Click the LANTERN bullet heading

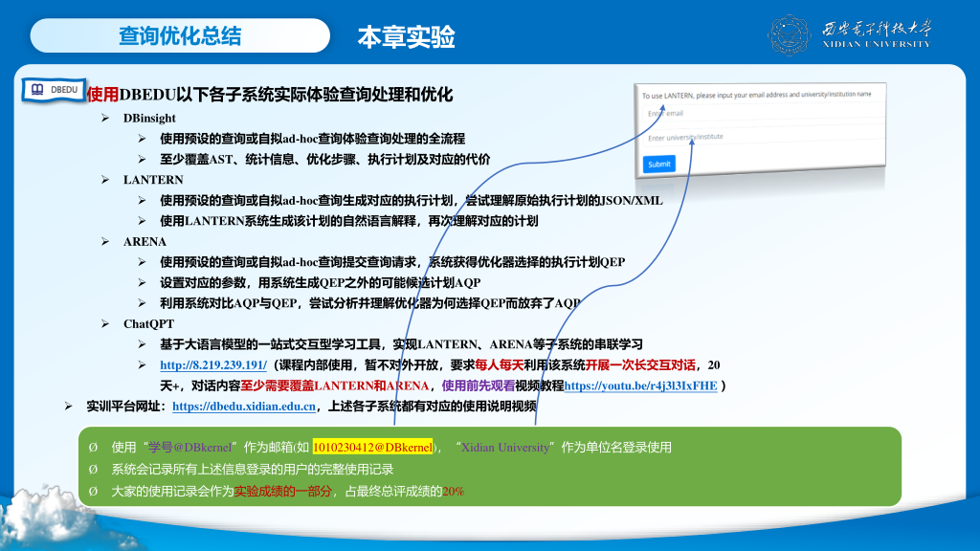tap(153, 180)
